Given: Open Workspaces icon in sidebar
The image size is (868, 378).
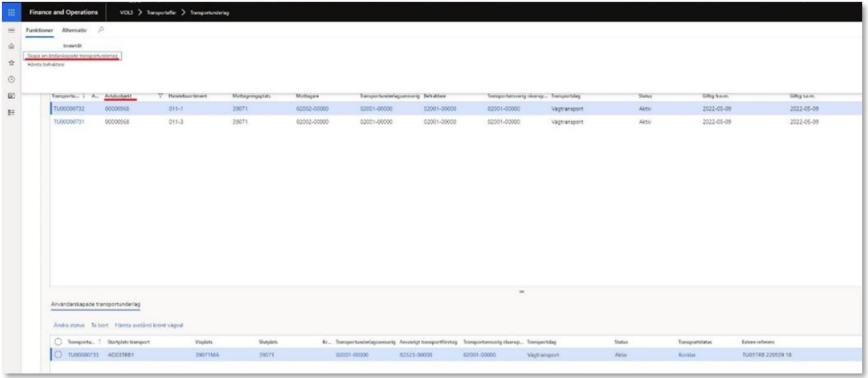Looking at the screenshot, I should 12,94.
